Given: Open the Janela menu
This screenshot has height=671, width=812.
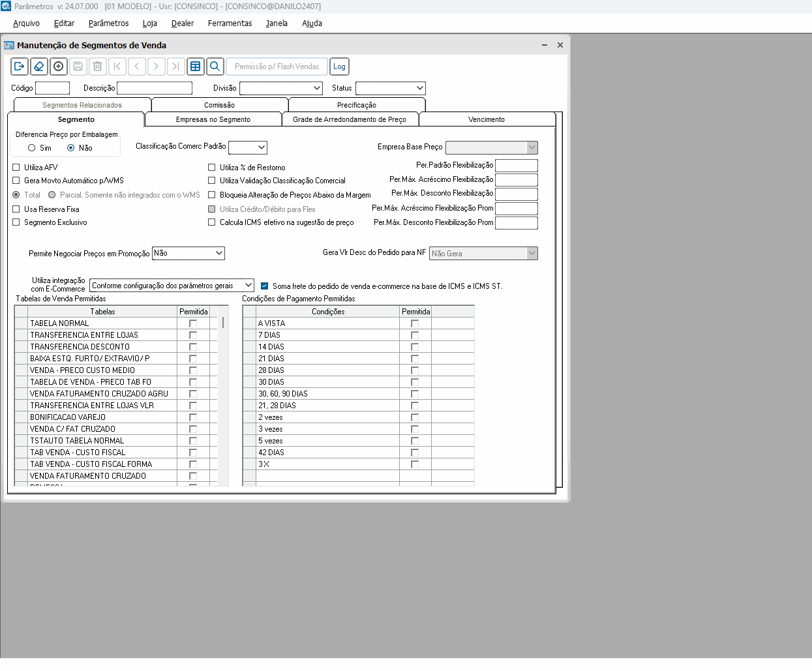Looking at the screenshot, I should pos(277,23).
